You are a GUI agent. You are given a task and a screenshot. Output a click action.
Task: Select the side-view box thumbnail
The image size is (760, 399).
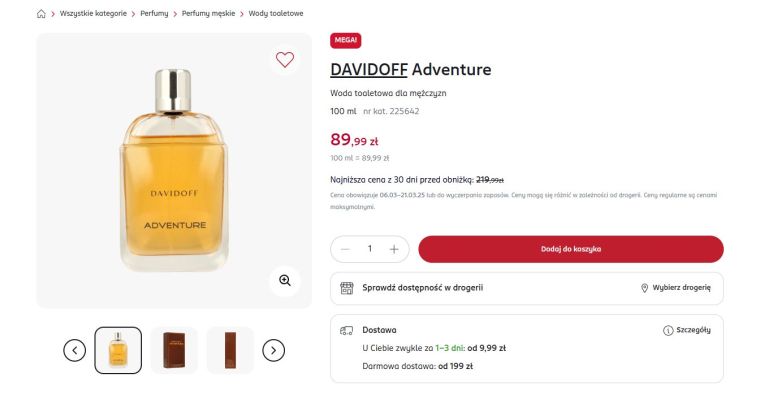point(230,350)
